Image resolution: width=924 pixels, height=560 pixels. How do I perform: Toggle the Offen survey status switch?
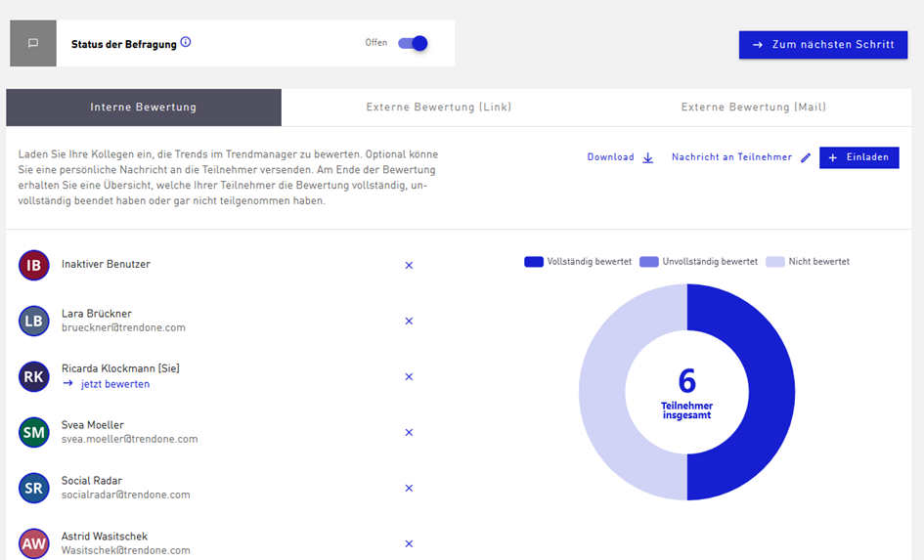coord(413,43)
